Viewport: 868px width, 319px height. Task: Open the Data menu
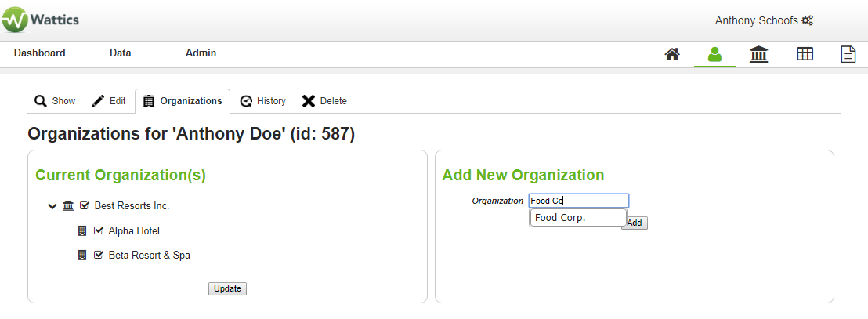(x=120, y=53)
